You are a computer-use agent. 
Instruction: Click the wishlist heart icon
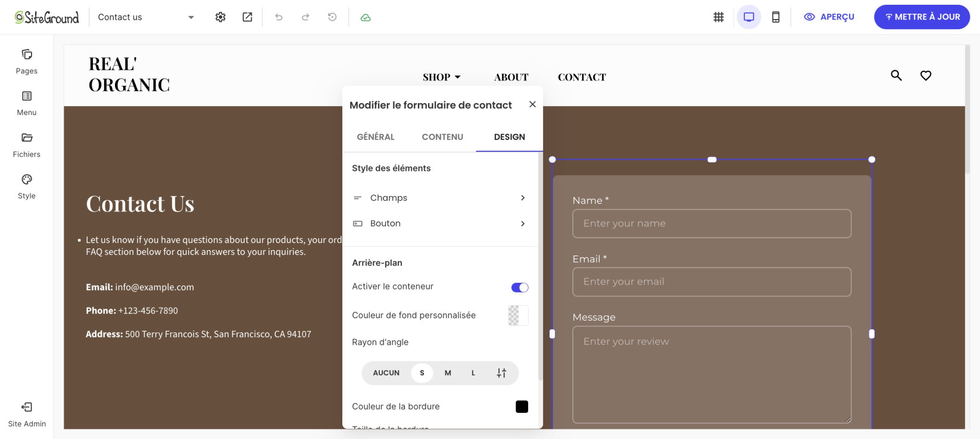click(x=926, y=76)
